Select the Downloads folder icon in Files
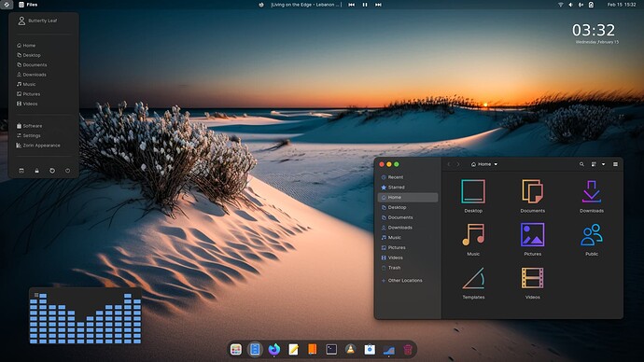The width and height of the screenshot is (644, 362). pyautogui.click(x=592, y=191)
